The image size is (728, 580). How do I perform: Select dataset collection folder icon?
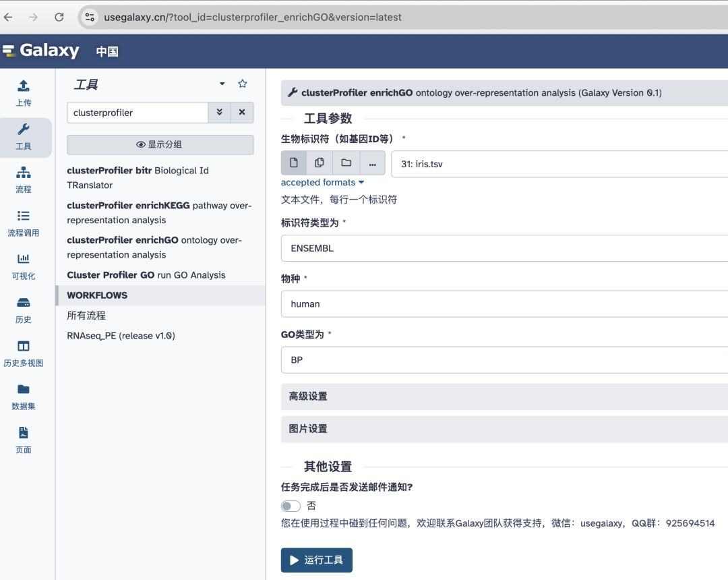click(x=346, y=163)
